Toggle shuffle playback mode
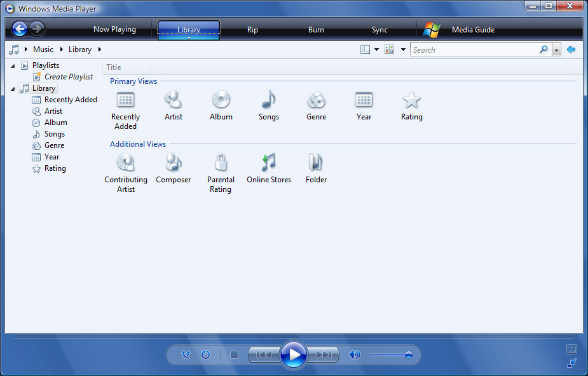The image size is (588, 376). (x=186, y=355)
